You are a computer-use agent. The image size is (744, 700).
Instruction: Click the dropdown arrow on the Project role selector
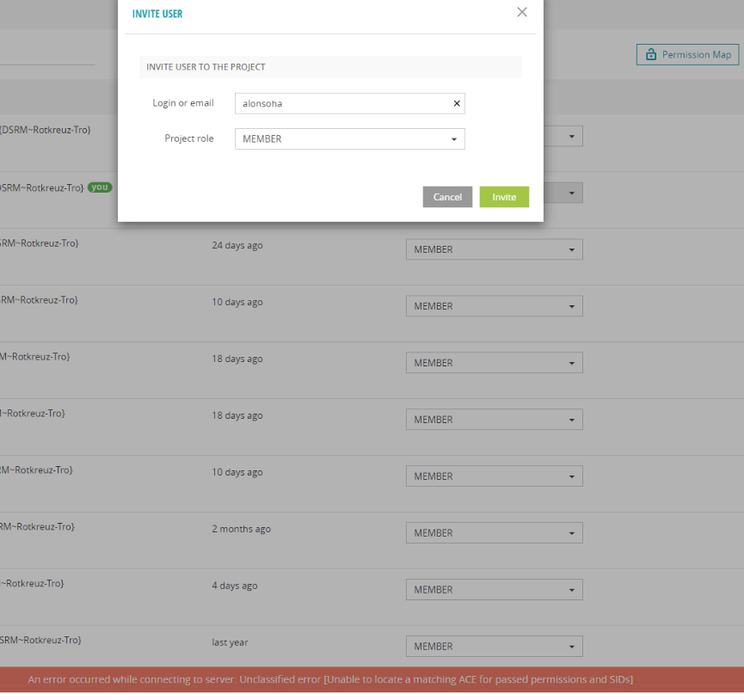[x=453, y=138]
